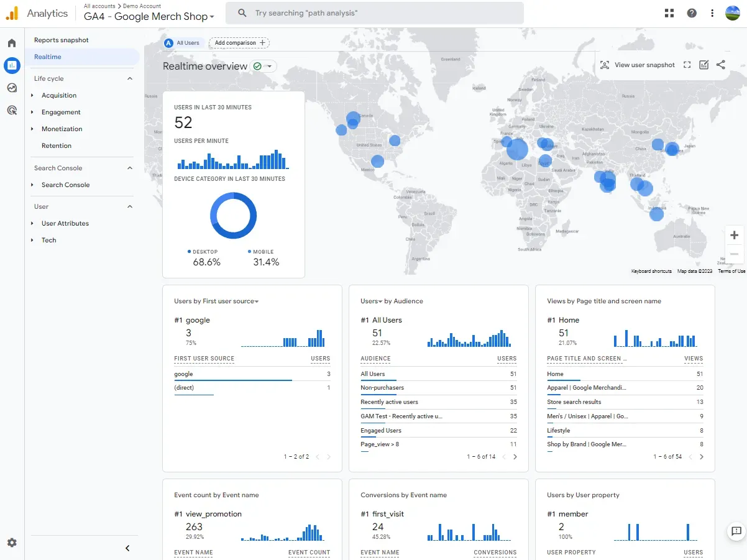
Task: Enter fullscreen mode icon
Action: [687, 65]
